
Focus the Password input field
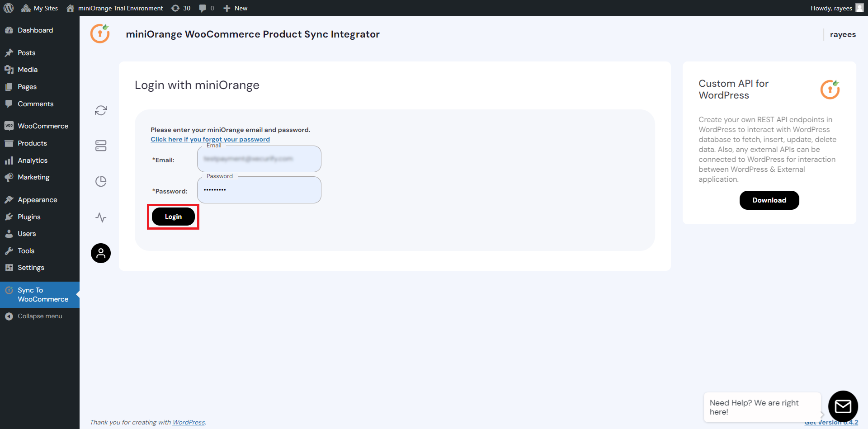tap(259, 190)
